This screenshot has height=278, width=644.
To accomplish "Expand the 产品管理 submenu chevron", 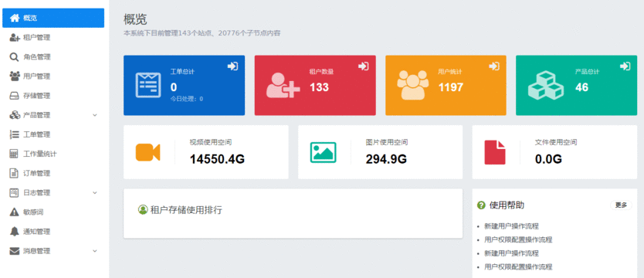I will [95, 115].
